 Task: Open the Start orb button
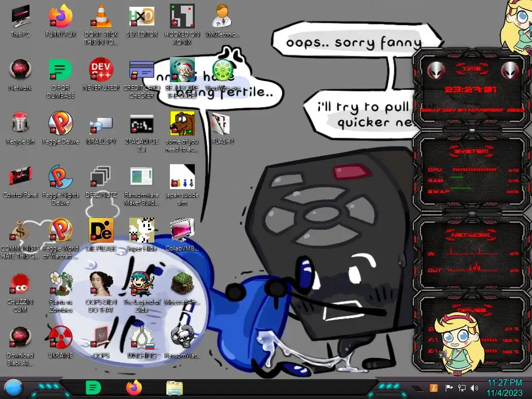point(14,388)
